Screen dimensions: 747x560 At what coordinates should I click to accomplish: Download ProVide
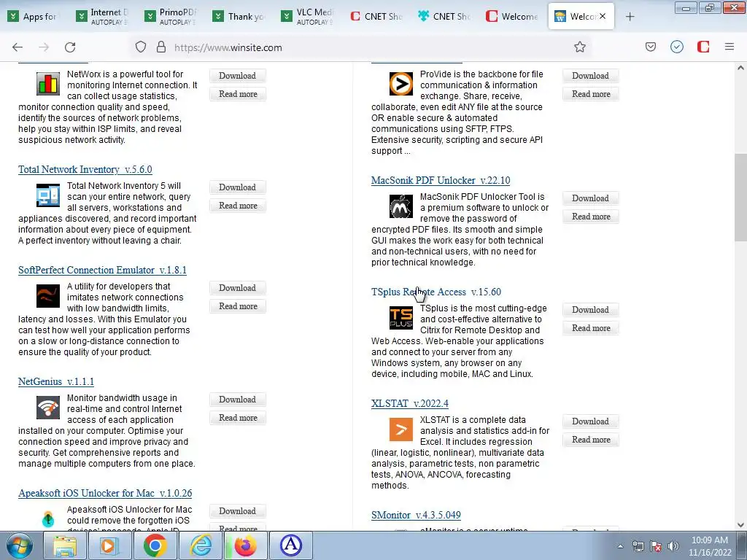(590, 76)
